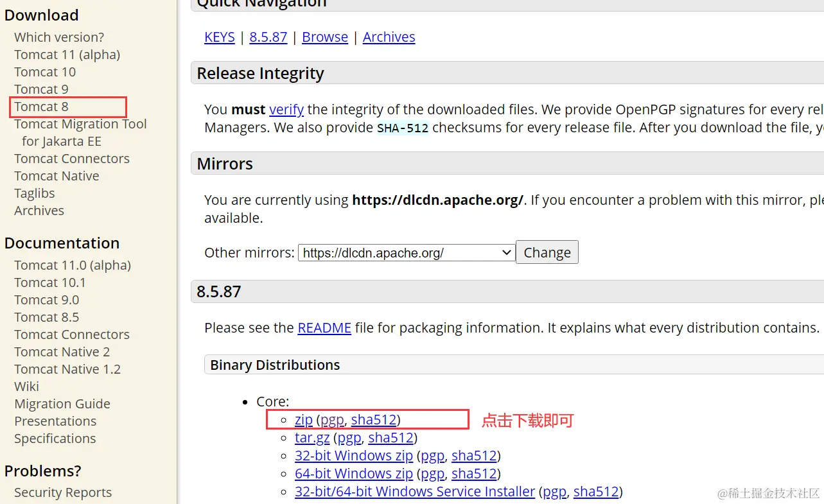
Task: Click the pgp link next to Core zip
Action: click(333, 421)
